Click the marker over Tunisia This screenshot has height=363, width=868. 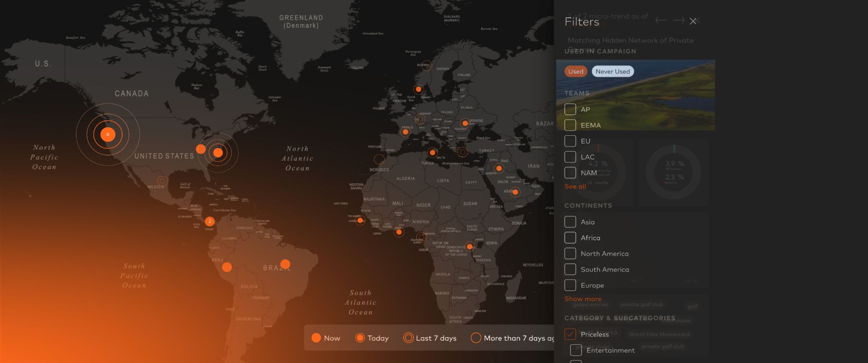tap(432, 152)
